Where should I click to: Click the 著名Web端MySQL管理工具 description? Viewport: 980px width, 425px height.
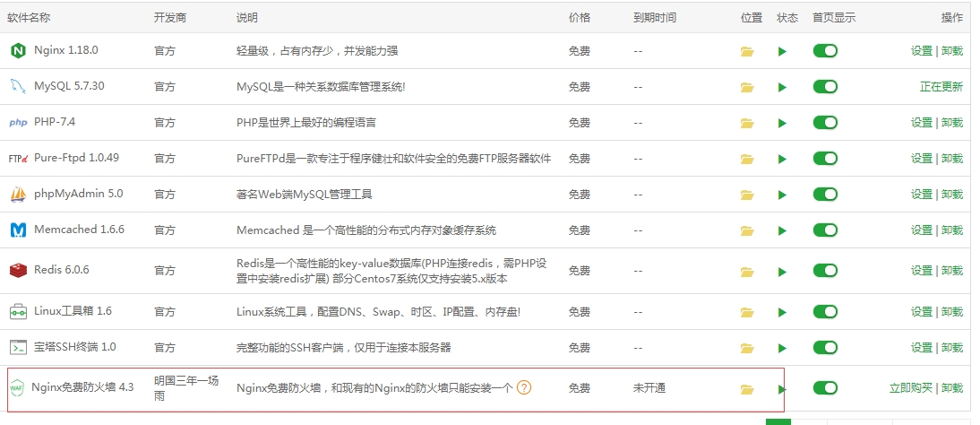(x=305, y=195)
